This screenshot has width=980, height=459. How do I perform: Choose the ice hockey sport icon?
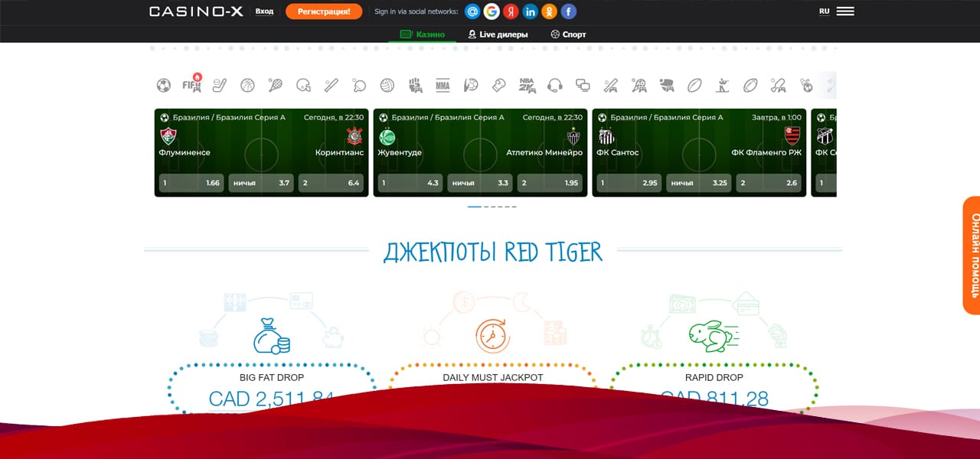tap(219, 85)
